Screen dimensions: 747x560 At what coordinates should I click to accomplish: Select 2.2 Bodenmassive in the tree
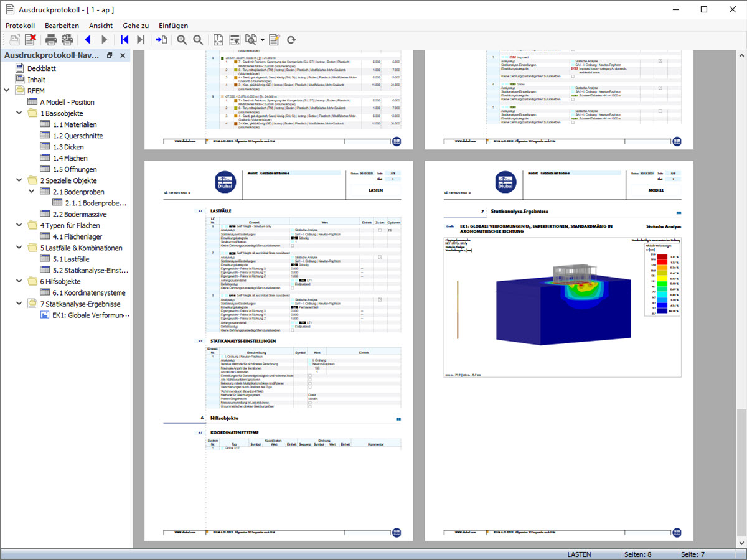click(x=80, y=214)
